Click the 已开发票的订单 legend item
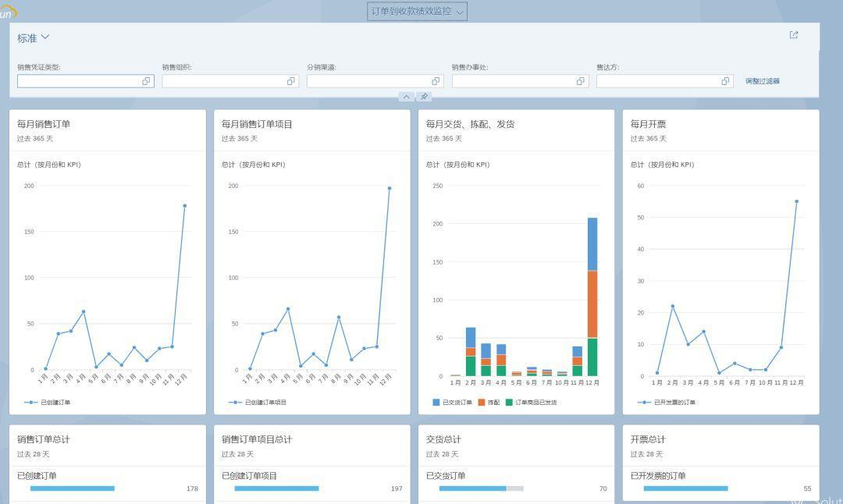 click(x=667, y=403)
